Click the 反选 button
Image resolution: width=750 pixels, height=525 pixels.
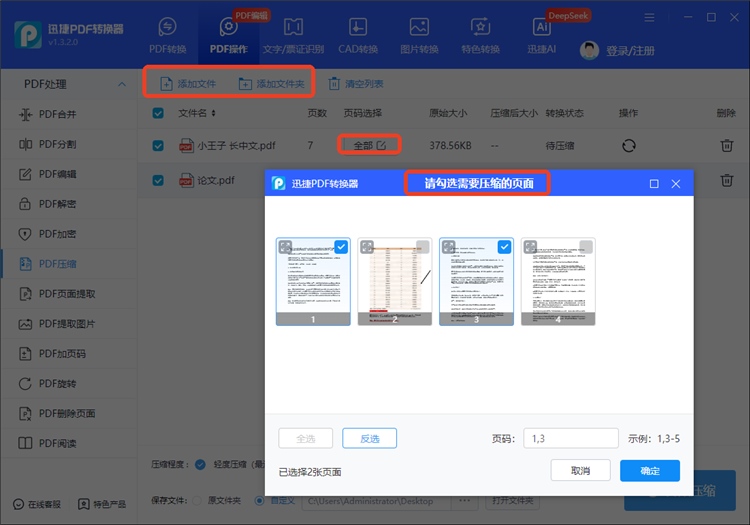369,438
